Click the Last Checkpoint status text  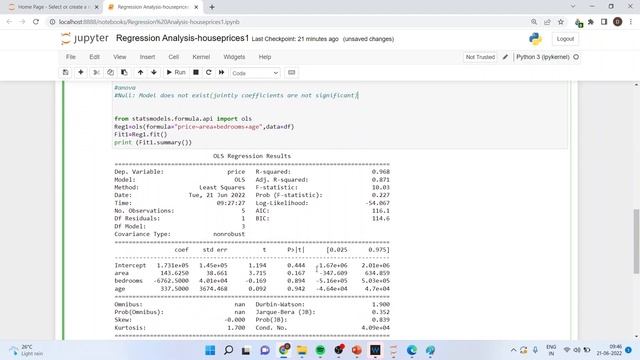click(x=295, y=39)
